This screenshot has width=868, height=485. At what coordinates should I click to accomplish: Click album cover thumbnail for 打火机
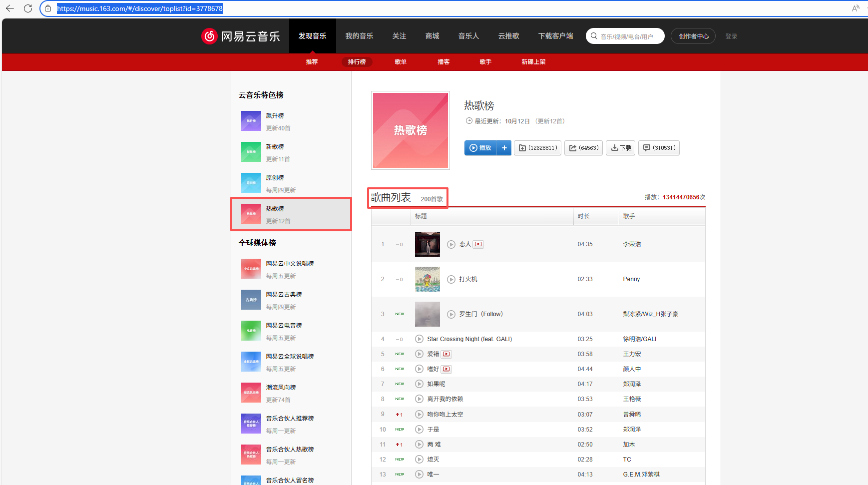[x=428, y=279]
